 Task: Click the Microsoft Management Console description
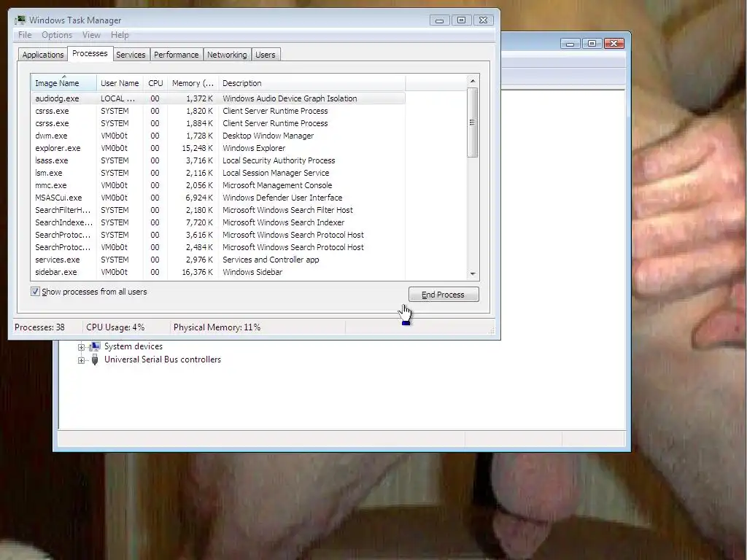(x=277, y=185)
